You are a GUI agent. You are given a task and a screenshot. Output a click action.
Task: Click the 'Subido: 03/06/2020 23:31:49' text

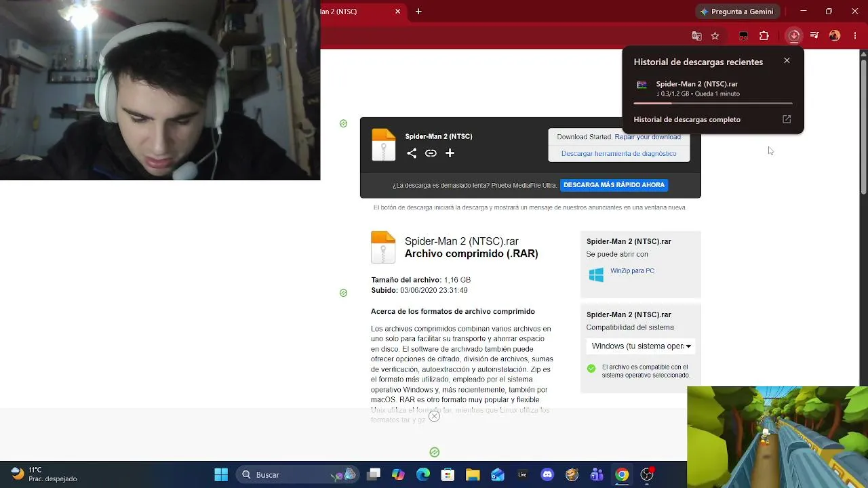[x=419, y=290]
